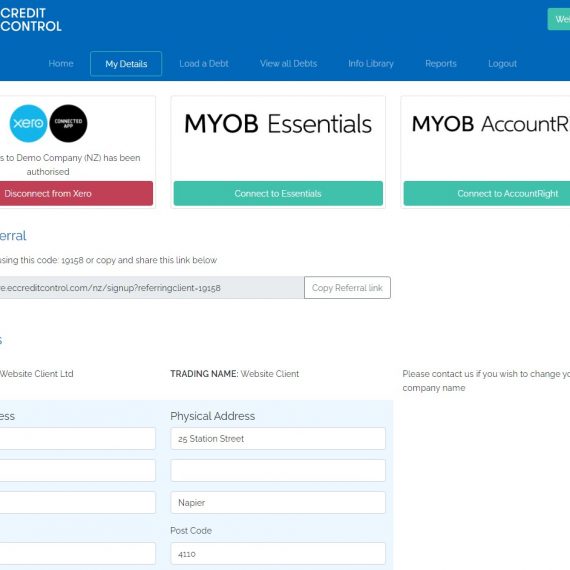Click the Physical Address heading
Viewport: 570px width, 570px height.
pyautogui.click(x=213, y=416)
